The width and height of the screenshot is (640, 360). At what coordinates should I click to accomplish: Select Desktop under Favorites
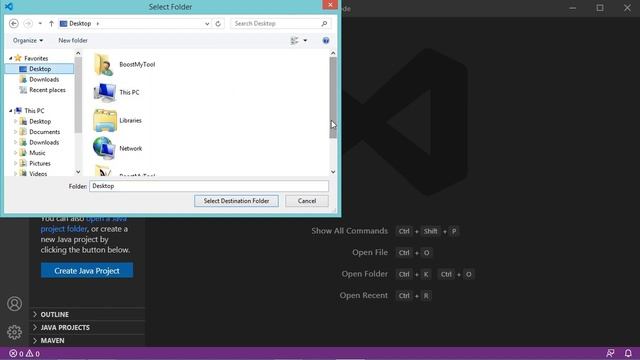(40, 69)
